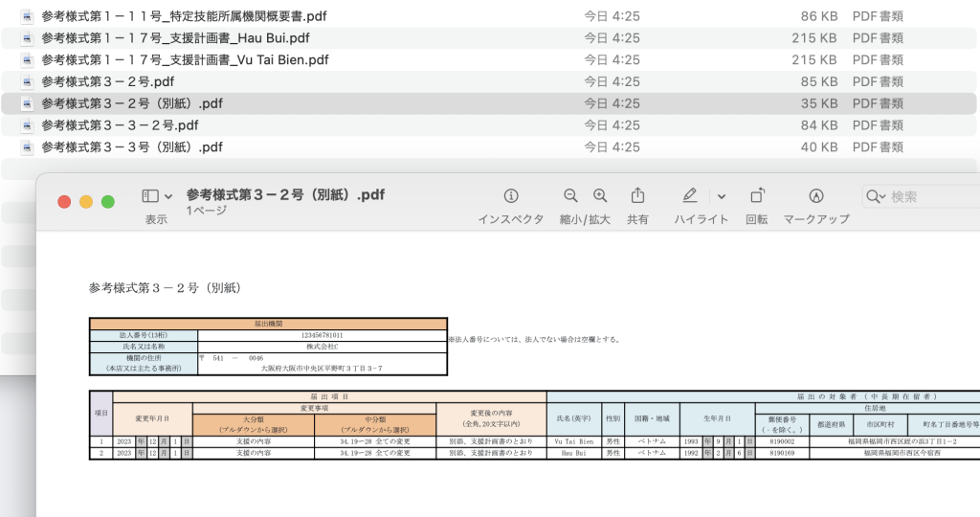Click the name cell Hau Bui
The width and height of the screenshot is (980, 517).
(x=574, y=453)
